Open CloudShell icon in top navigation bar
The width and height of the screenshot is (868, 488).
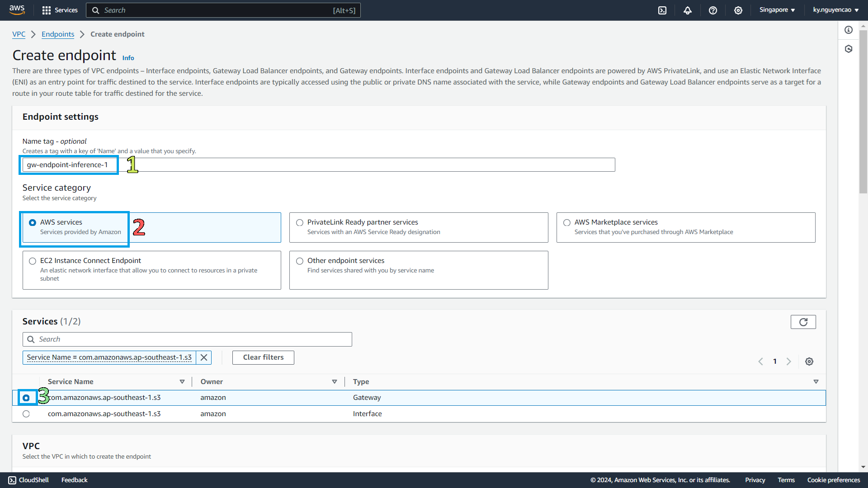[662, 10]
